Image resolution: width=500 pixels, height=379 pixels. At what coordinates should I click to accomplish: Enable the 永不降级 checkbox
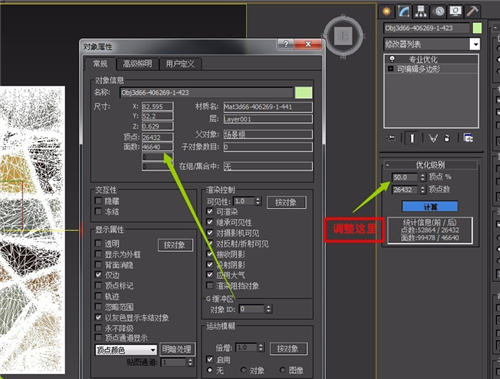coord(98,328)
